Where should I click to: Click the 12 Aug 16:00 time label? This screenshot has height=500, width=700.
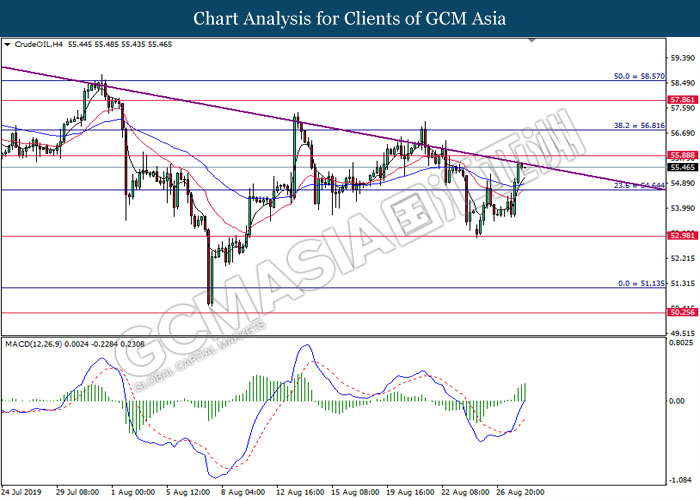tap(300, 492)
